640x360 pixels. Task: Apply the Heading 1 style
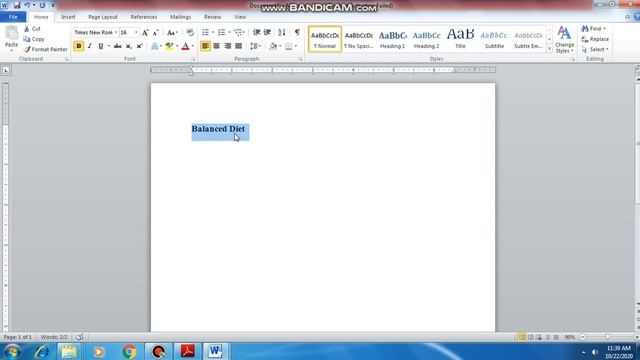click(393, 39)
